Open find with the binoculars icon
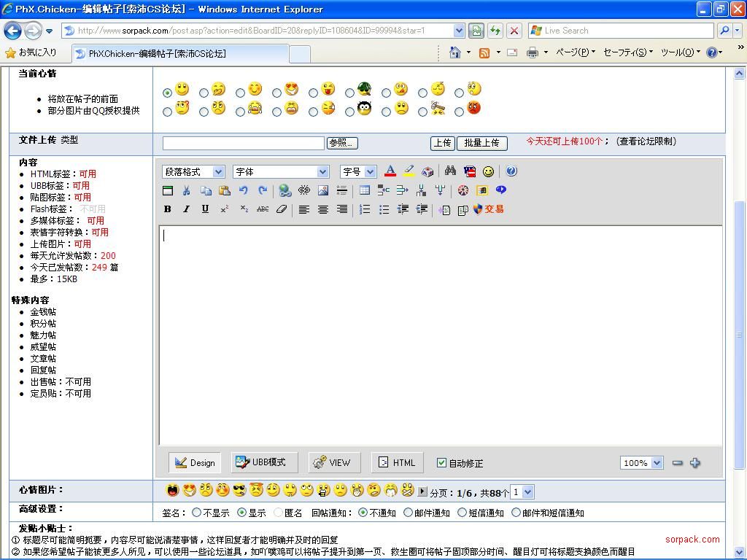 (x=450, y=171)
